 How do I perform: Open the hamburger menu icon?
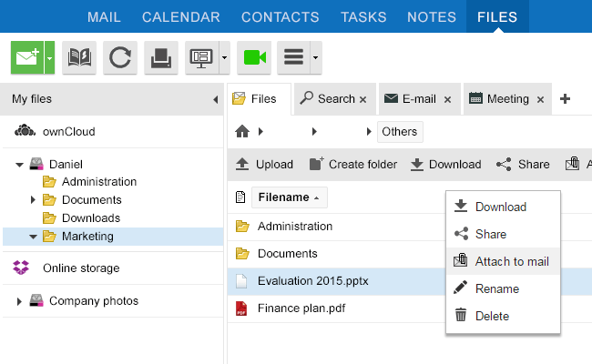(294, 57)
